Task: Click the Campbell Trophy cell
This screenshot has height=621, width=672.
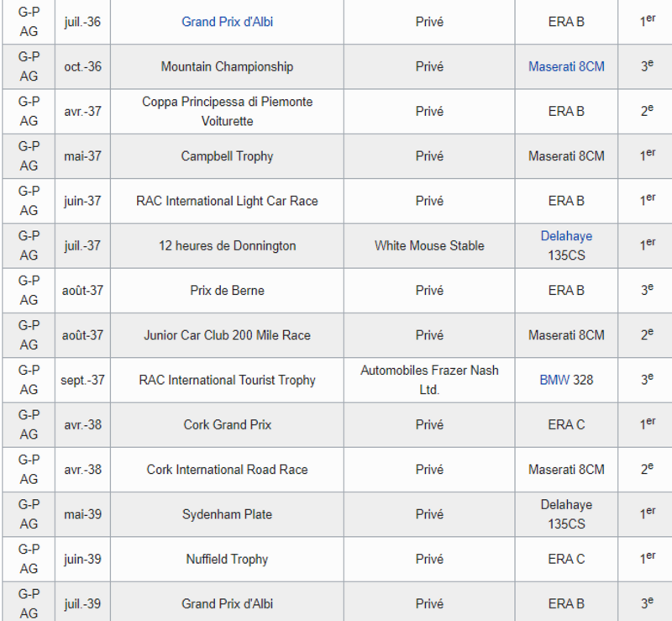Action: pyautogui.click(x=227, y=156)
